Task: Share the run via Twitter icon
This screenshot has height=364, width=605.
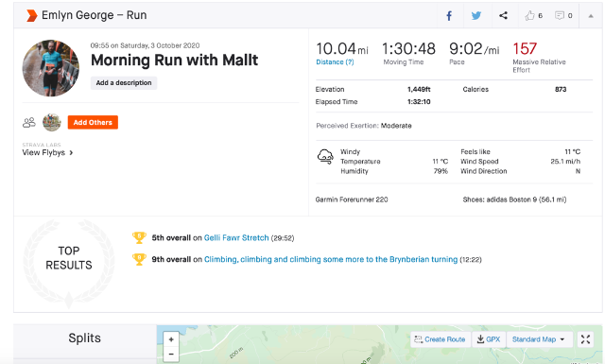Action: click(476, 16)
